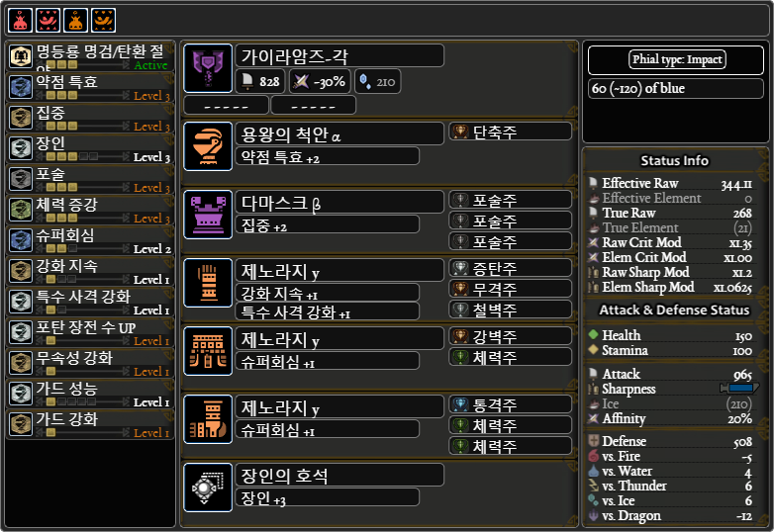Select the 가드 강화 skill entry
Image resolution: width=774 pixels, height=532 pixels.
(x=91, y=424)
